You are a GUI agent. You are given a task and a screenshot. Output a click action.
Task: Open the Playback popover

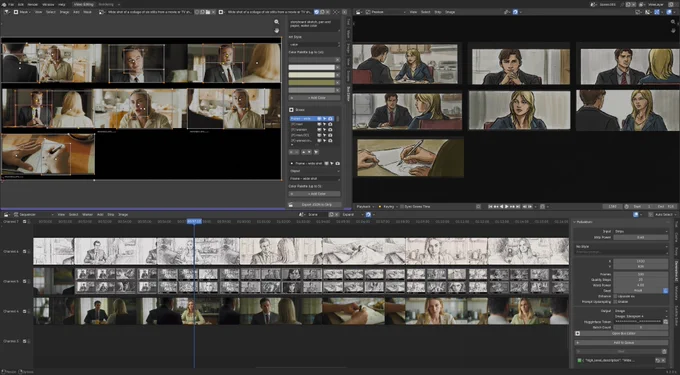pyautogui.click(x=365, y=207)
